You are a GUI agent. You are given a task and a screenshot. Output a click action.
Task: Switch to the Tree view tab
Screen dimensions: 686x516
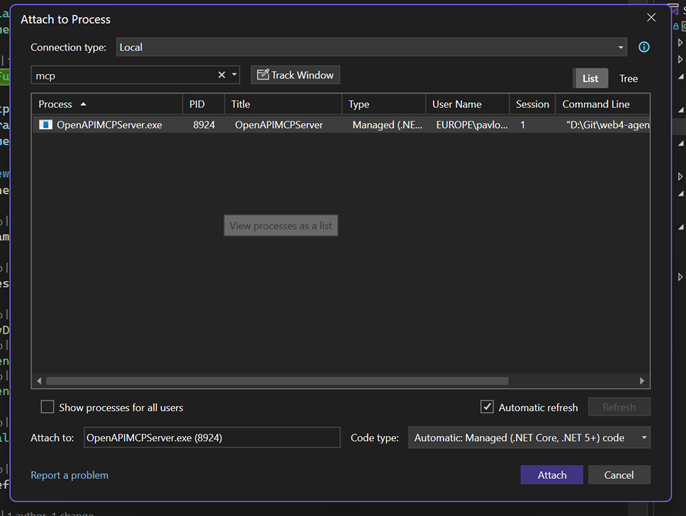[628, 78]
